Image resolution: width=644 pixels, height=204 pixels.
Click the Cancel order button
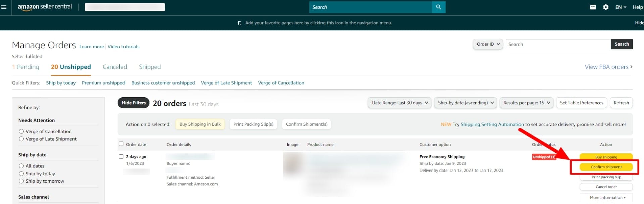coord(606,187)
